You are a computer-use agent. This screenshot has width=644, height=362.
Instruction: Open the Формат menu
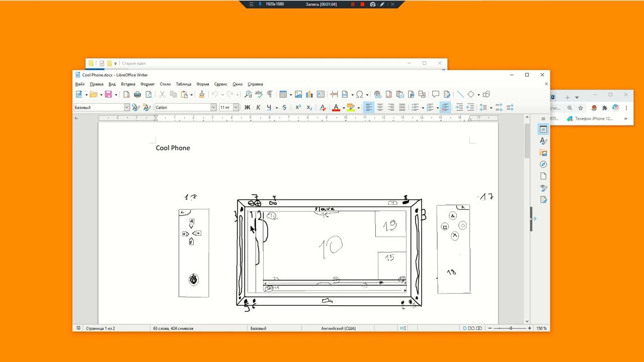click(147, 84)
